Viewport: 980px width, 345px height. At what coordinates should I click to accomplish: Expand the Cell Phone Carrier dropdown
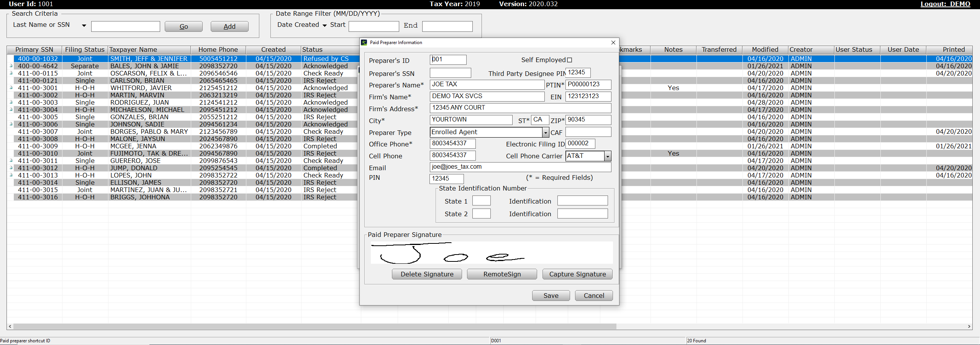[607, 156]
